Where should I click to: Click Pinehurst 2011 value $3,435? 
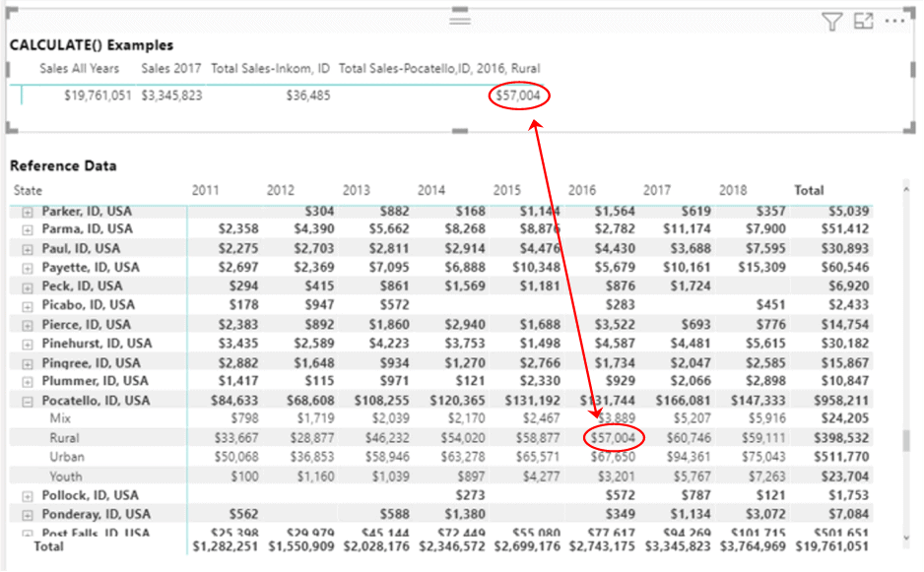coord(238,344)
